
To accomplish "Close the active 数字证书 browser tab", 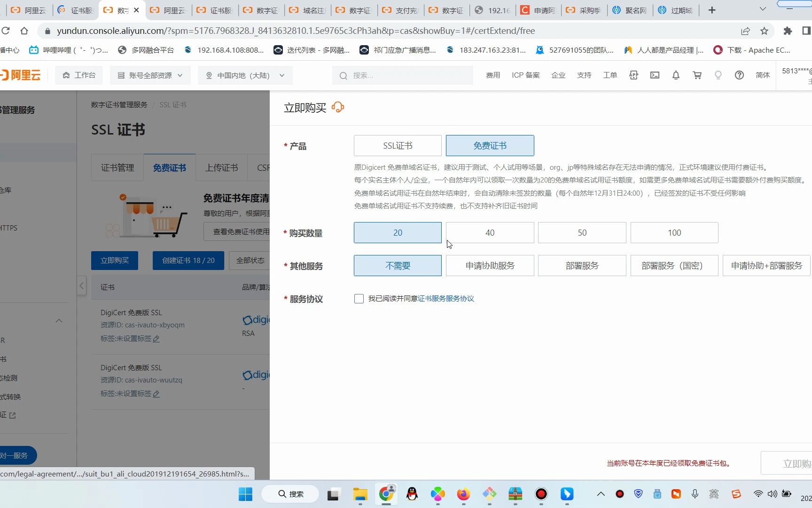I will tap(136, 10).
